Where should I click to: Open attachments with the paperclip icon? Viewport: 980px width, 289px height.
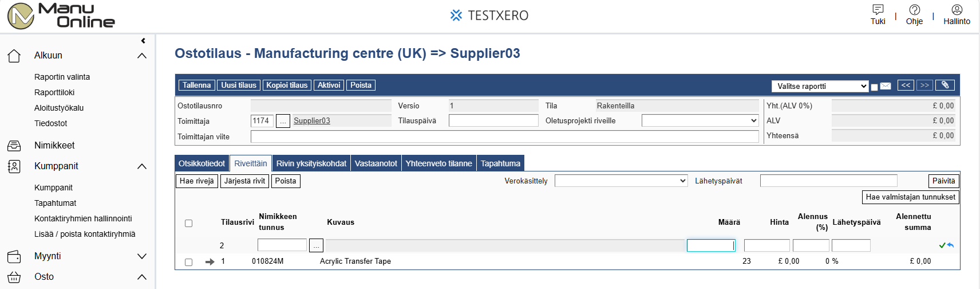[945, 85]
